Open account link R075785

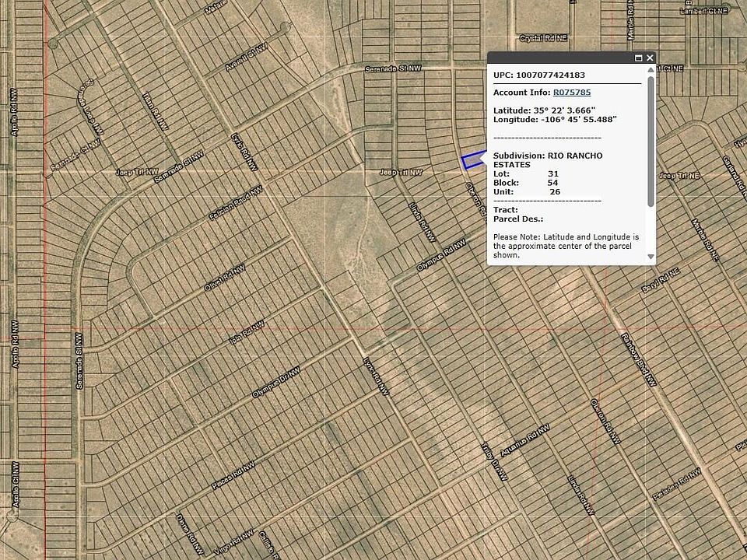pyautogui.click(x=572, y=93)
